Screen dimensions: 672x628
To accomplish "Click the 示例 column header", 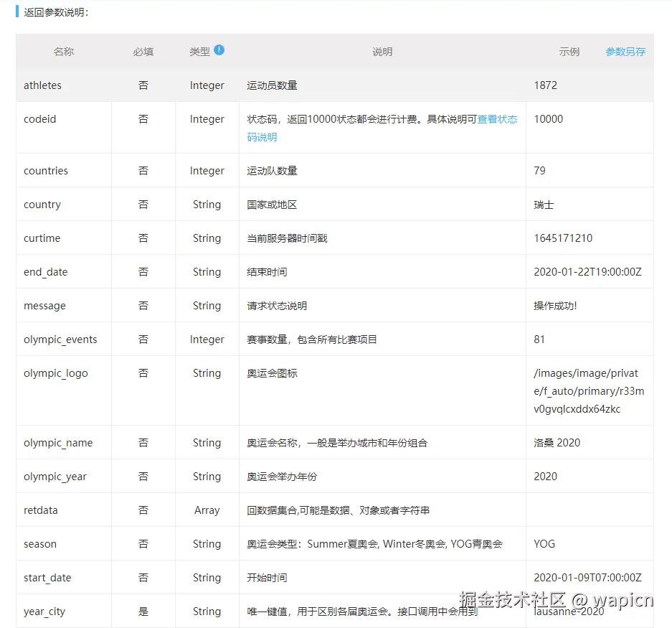I will 569,51.
